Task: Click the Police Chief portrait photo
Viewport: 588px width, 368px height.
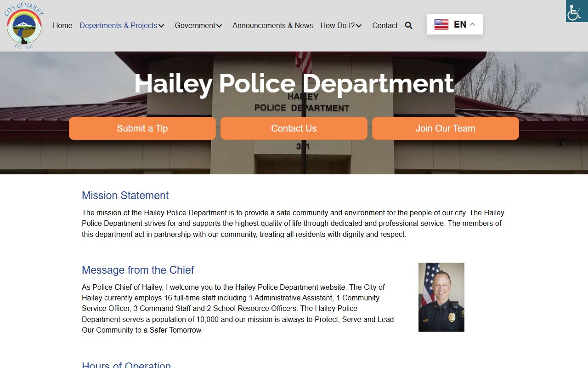Action: [441, 297]
